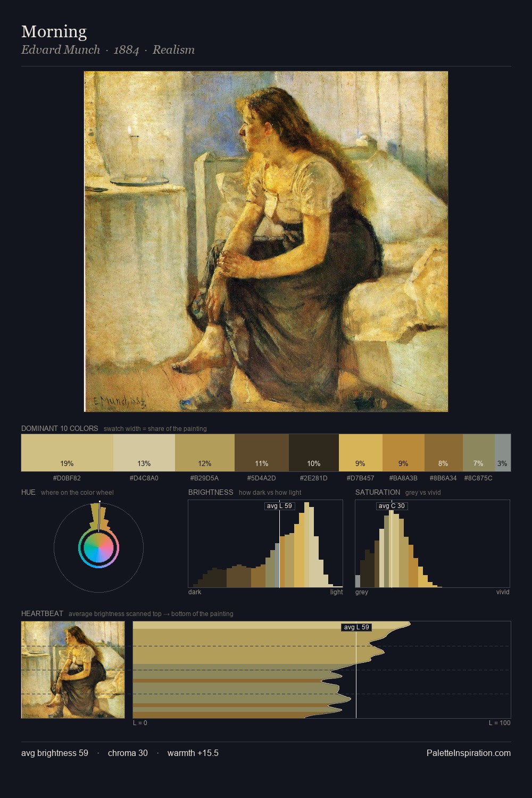Click the "DOMINANT 10 COLORS" heading
The image size is (532, 798).
60,428
